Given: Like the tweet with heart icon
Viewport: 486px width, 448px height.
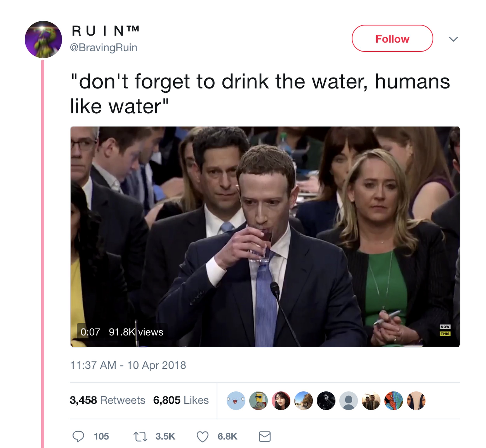Looking at the screenshot, I should pos(202,436).
